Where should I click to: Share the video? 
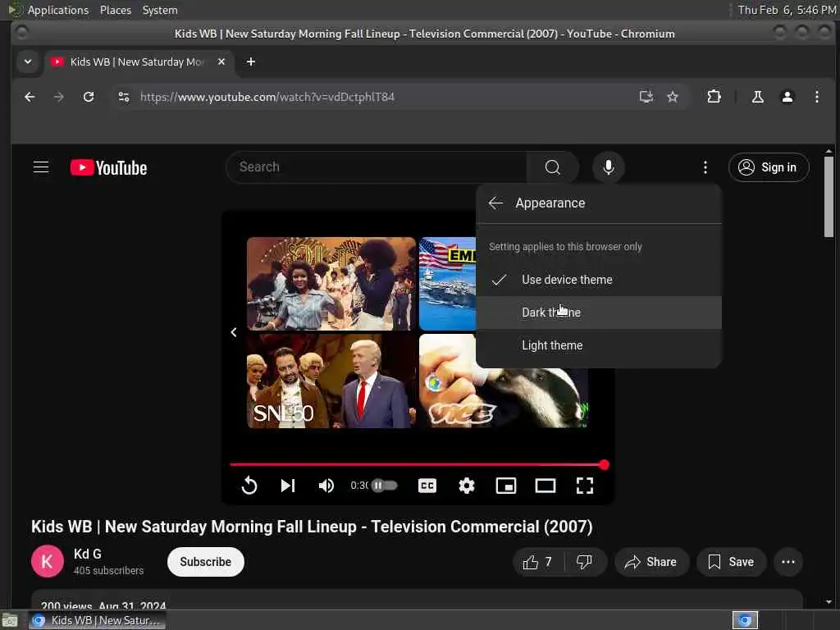tap(651, 562)
